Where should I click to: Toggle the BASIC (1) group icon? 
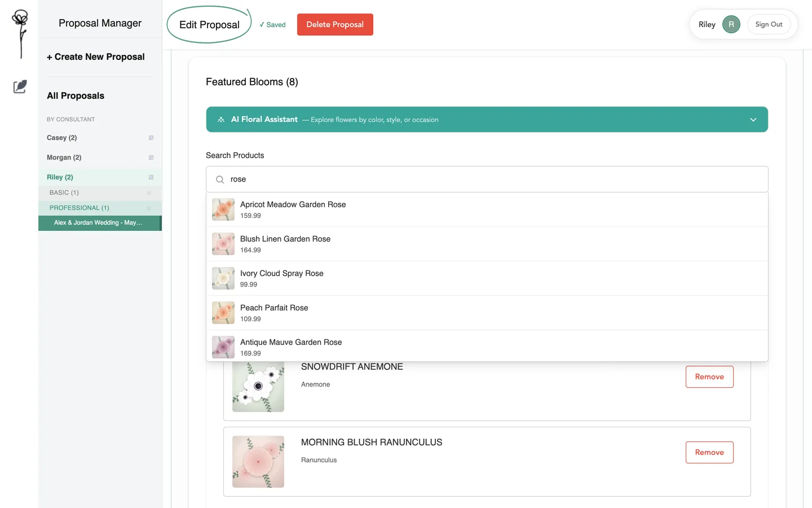click(x=149, y=193)
